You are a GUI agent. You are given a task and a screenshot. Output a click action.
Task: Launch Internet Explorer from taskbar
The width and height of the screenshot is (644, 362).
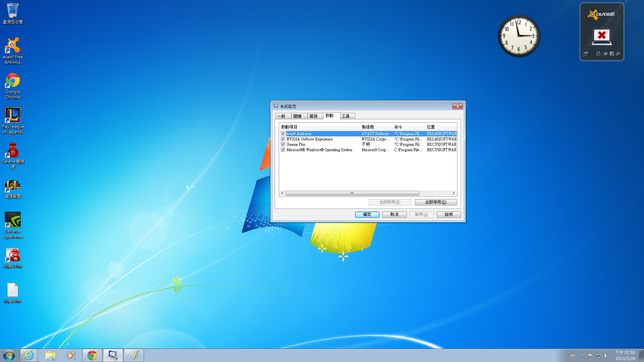point(29,355)
